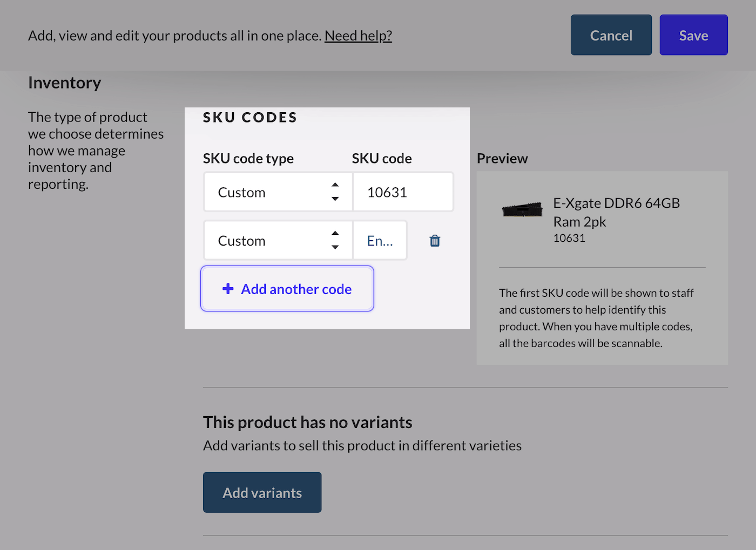Click the 10631 code under the preview product name
756x550 pixels.
coord(569,238)
